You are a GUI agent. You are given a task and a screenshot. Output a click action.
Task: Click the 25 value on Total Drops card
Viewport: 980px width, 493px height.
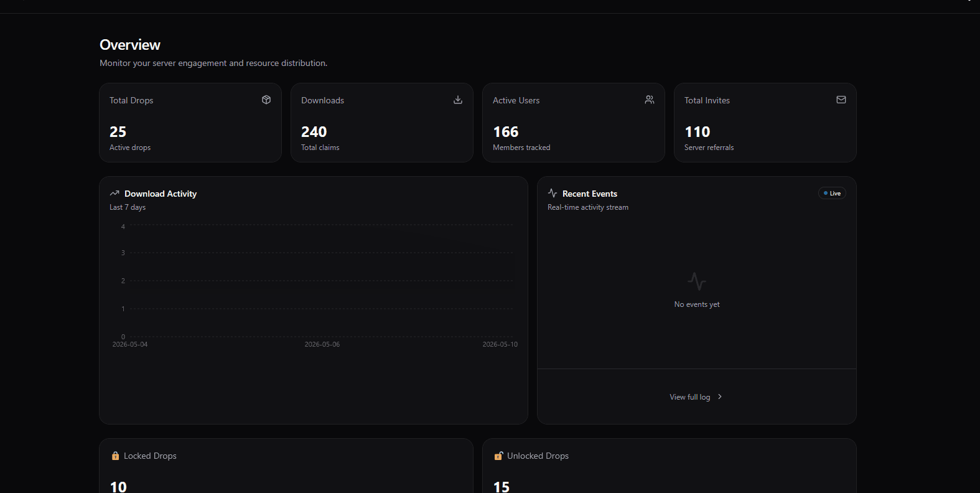[x=118, y=132]
